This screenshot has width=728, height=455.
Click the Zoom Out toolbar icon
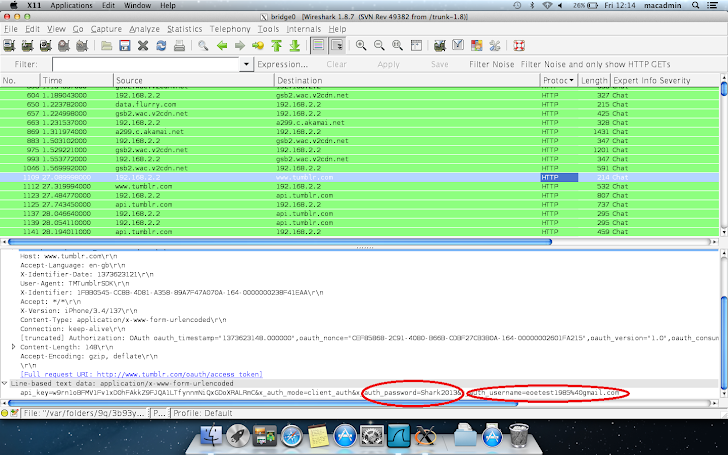click(x=378, y=46)
